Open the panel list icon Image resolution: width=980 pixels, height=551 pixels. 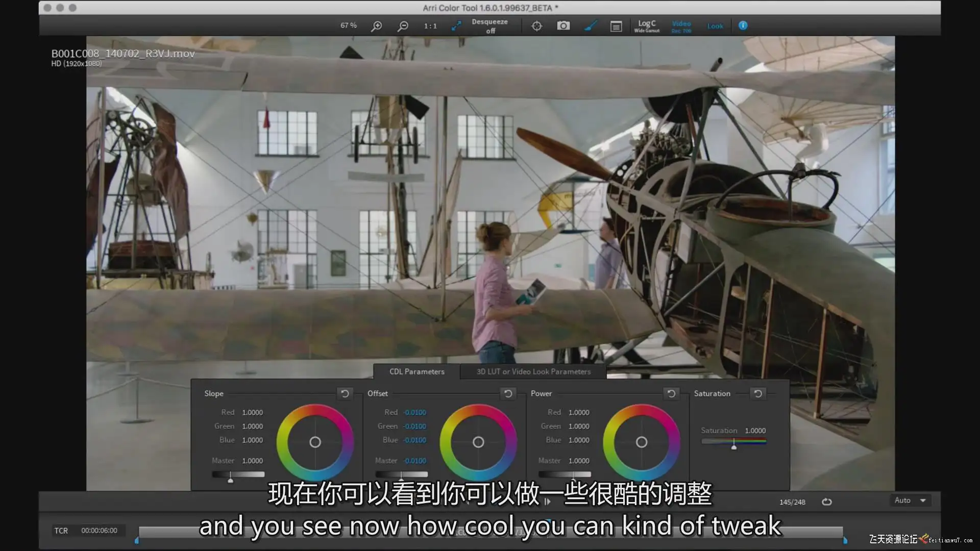(616, 26)
